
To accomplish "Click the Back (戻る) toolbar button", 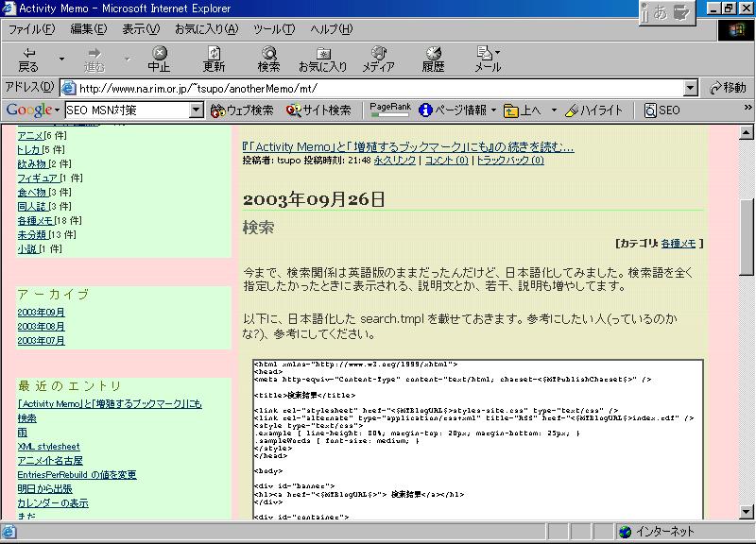I will tap(28, 59).
